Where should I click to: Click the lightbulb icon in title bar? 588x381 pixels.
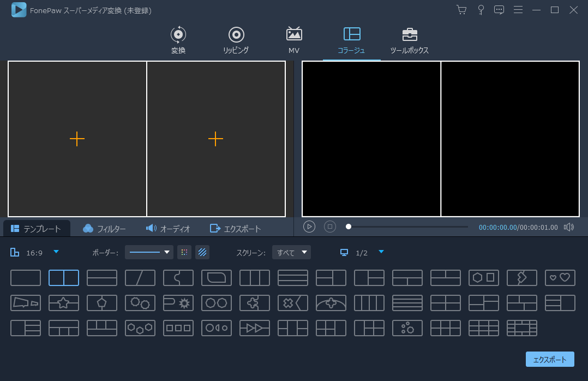pyautogui.click(x=481, y=9)
